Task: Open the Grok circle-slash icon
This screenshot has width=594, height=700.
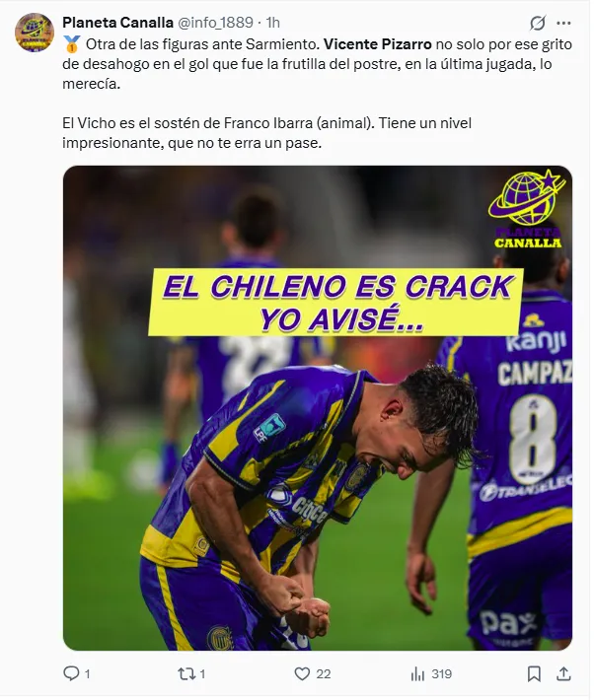Action: click(x=537, y=23)
